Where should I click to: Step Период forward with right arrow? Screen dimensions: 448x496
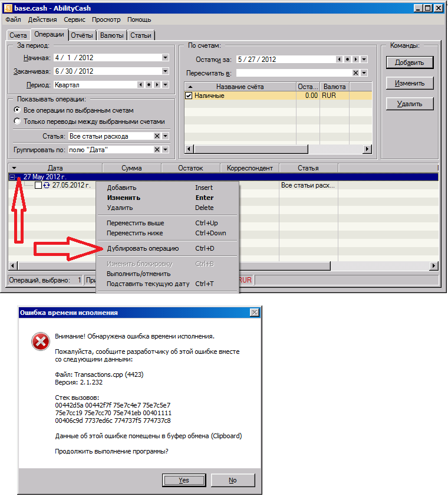tap(157, 84)
